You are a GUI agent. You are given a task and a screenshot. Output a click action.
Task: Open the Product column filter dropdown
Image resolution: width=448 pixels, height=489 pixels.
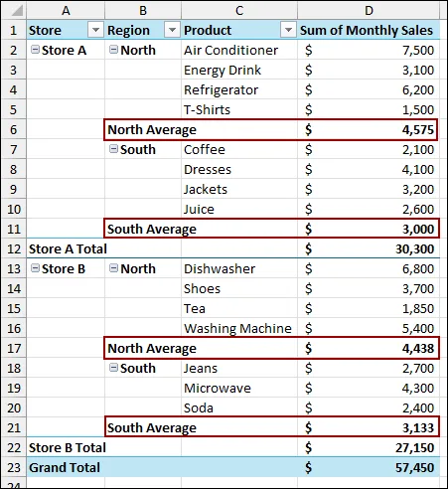288,30
